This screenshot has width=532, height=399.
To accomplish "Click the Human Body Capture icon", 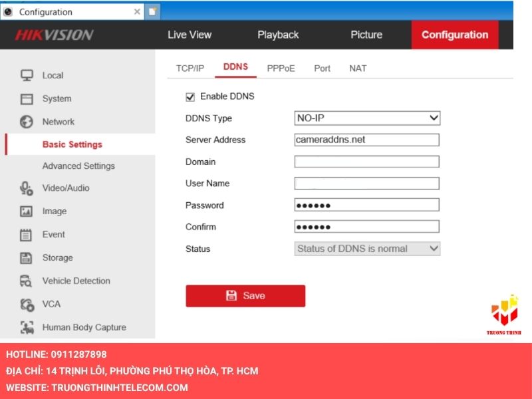I will (27, 327).
